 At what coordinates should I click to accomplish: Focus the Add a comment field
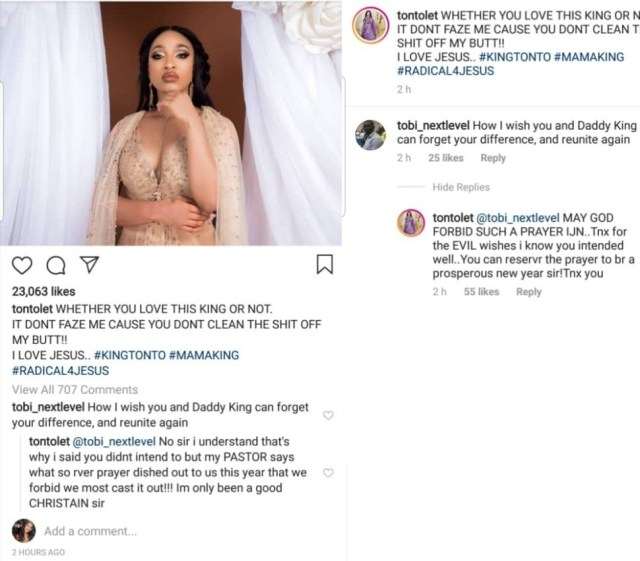pos(91,531)
